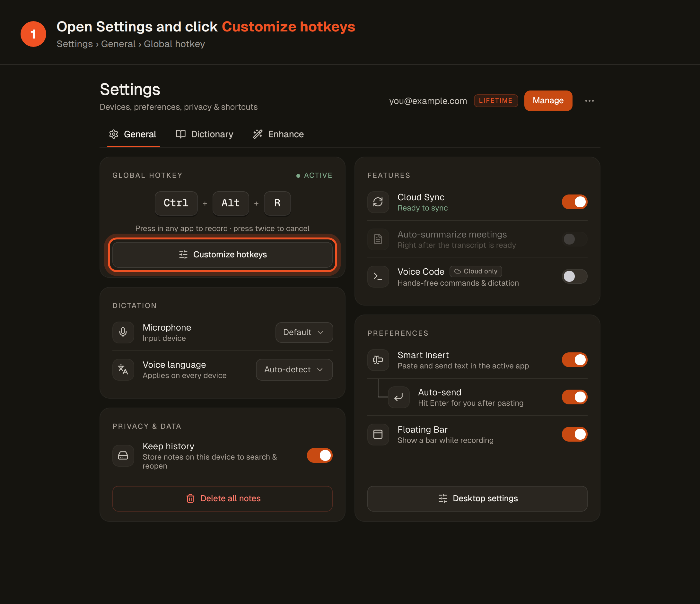The width and height of the screenshot is (700, 604).
Task: Turn off the Cloud Sync toggle
Action: [x=574, y=202]
